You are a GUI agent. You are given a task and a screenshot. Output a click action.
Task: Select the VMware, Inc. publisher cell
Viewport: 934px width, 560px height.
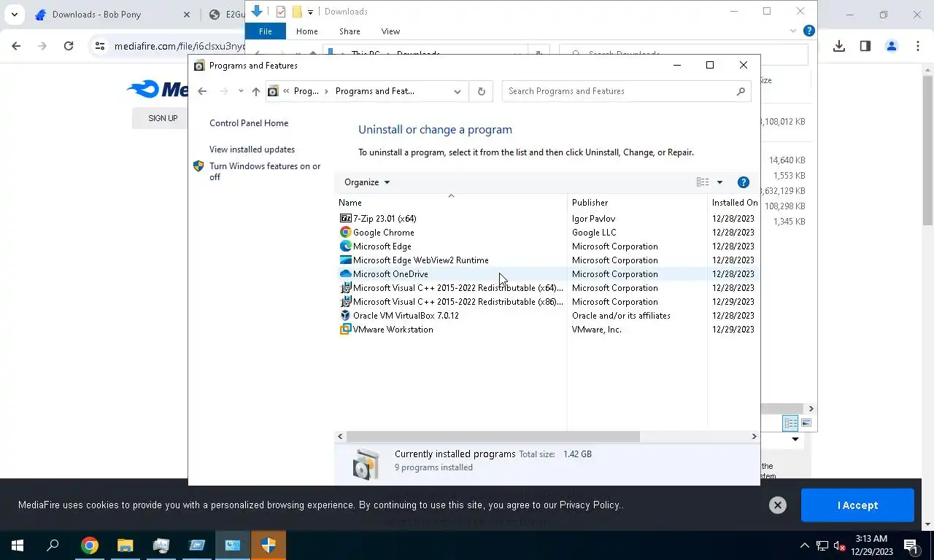596,330
